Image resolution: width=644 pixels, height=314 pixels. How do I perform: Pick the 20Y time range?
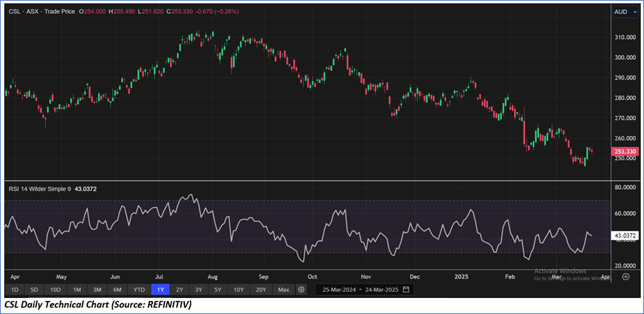click(261, 289)
